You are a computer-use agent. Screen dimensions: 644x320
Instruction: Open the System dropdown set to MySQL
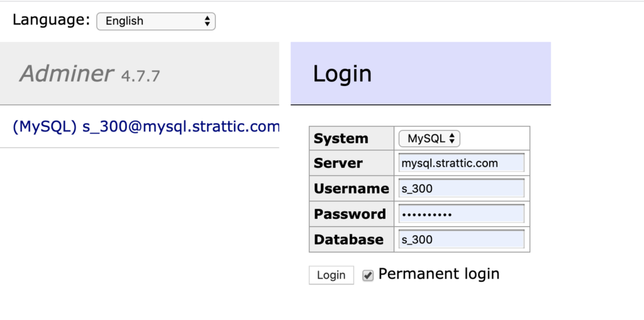tap(429, 138)
